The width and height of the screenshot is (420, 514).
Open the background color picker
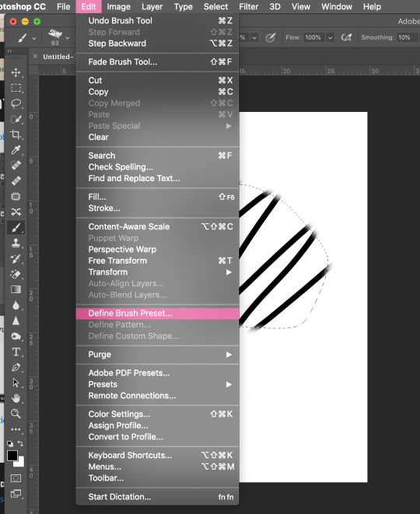point(21,463)
